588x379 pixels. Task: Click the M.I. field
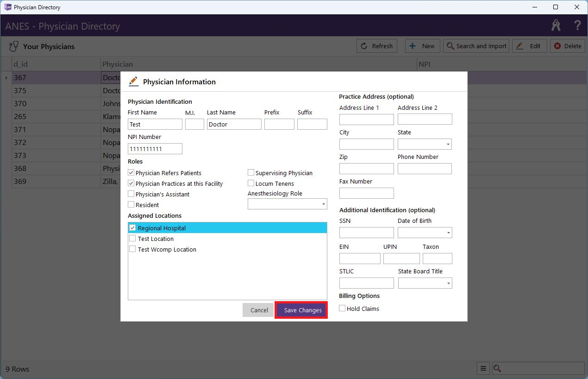(194, 124)
